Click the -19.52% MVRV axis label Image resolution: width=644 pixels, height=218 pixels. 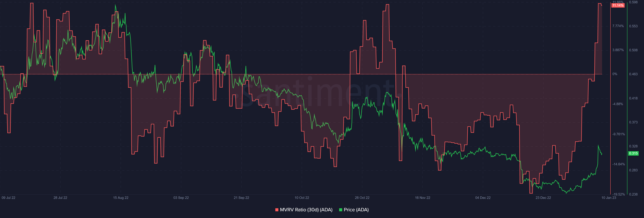[x=619, y=194]
